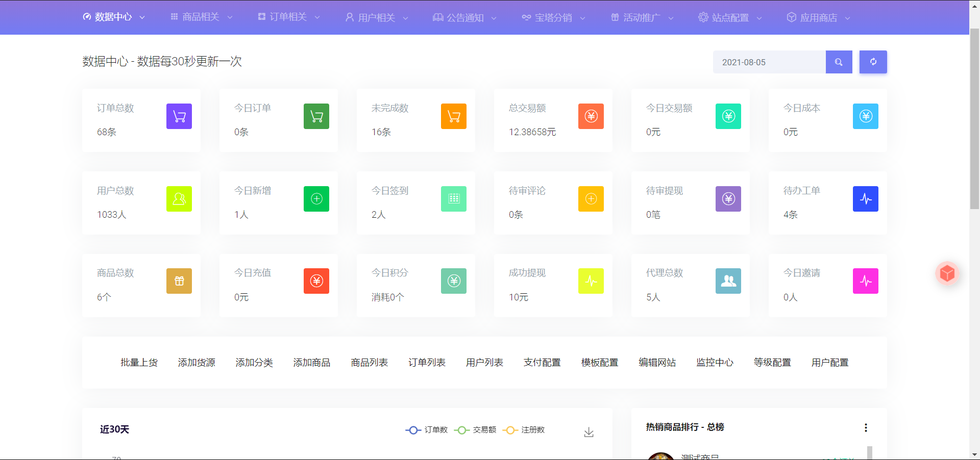Click the shopping cart icon on the 订单总数 card
The height and width of the screenshot is (460, 980).
click(x=179, y=116)
